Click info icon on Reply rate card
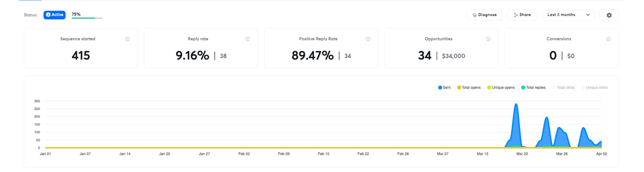Screen dimensions: 644x172 [248, 39]
